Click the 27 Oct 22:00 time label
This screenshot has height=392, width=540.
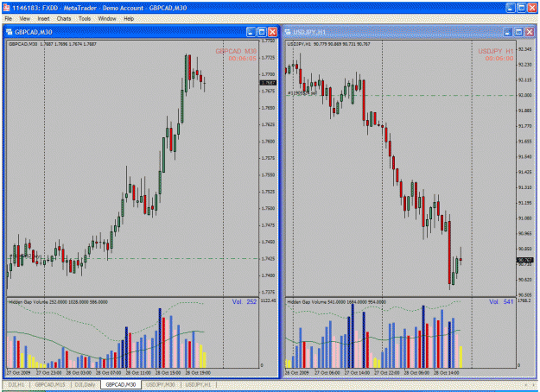pyautogui.click(x=387, y=373)
